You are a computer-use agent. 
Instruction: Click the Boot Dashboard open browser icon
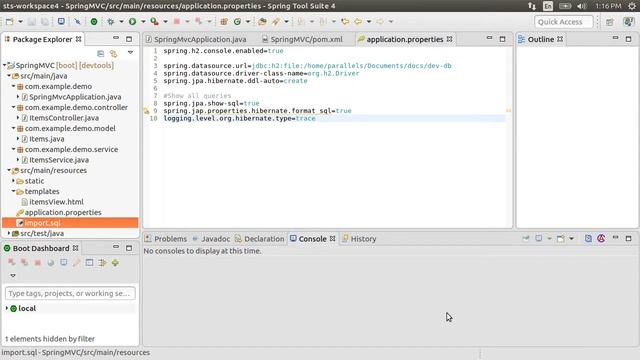[x=51, y=262]
